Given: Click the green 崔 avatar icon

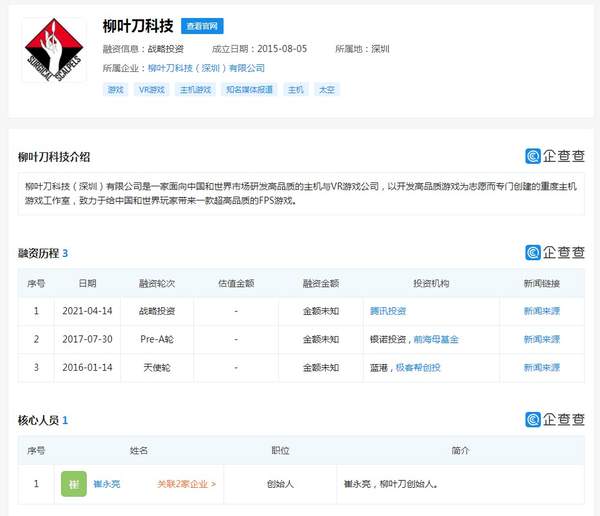Looking at the screenshot, I should point(73,484).
